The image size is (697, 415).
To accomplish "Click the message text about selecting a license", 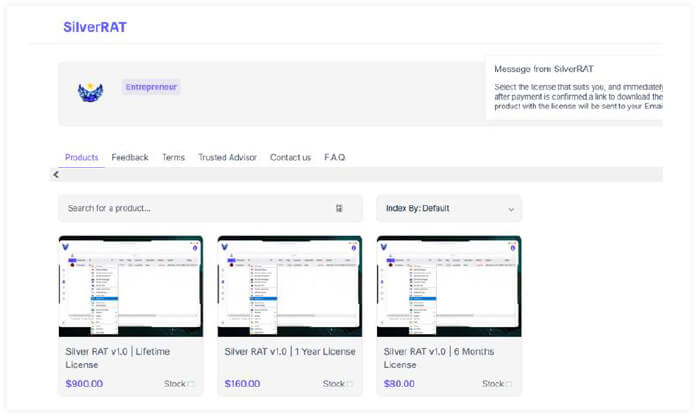I will tap(578, 96).
